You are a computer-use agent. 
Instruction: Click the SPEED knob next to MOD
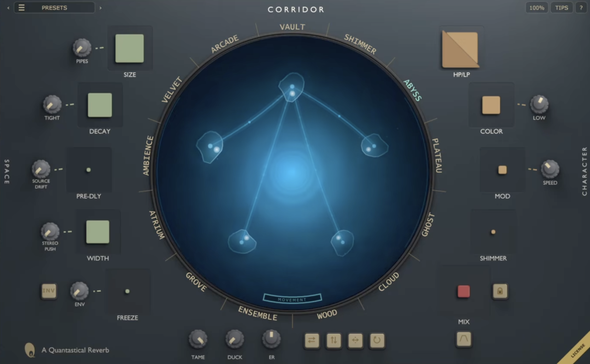tap(550, 169)
